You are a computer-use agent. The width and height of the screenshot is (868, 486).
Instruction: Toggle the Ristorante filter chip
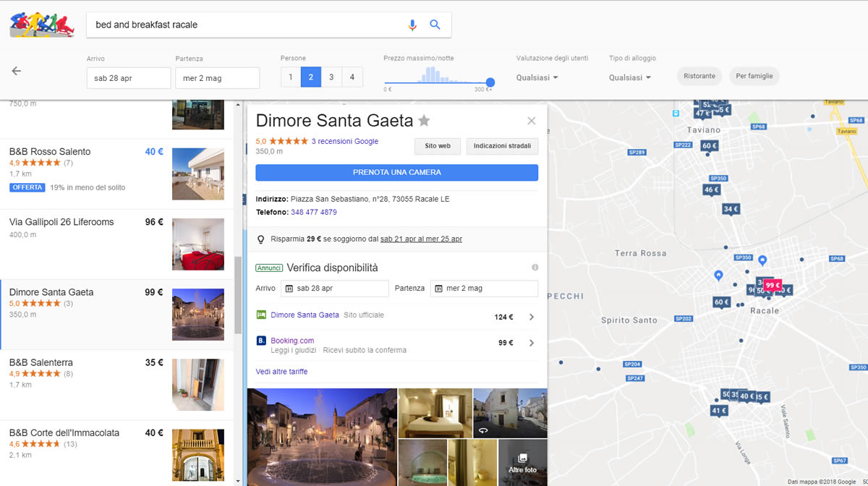click(699, 76)
